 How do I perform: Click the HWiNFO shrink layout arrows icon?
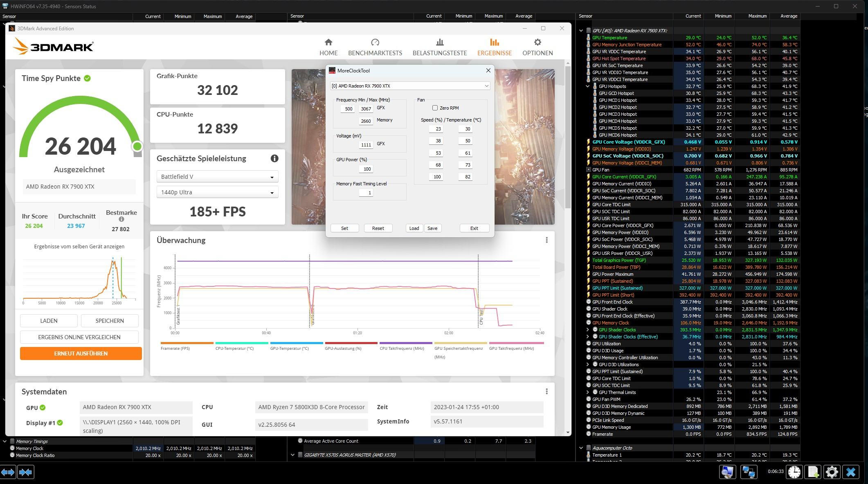[x=25, y=472]
